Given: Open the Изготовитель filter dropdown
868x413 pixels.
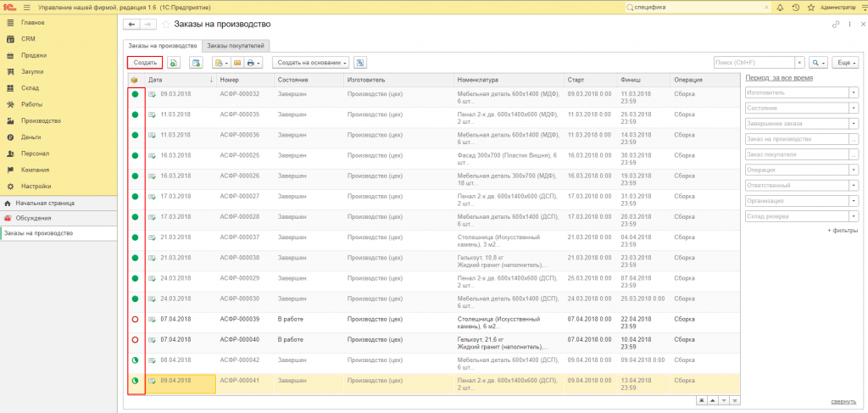Looking at the screenshot, I should tap(854, 92).
